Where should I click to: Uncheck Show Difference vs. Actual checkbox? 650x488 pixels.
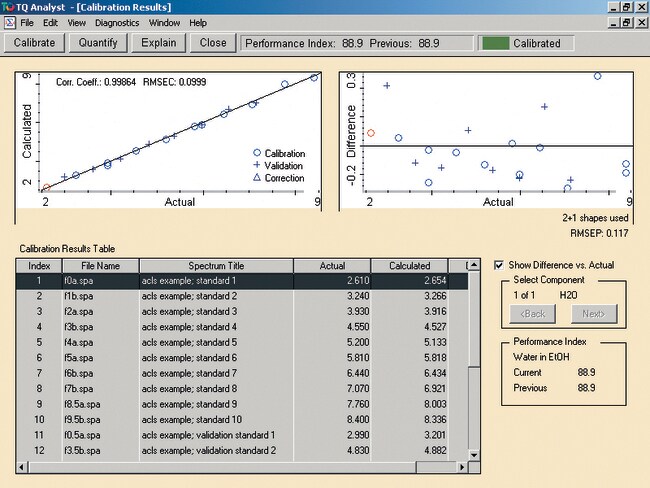click(499, 265)
